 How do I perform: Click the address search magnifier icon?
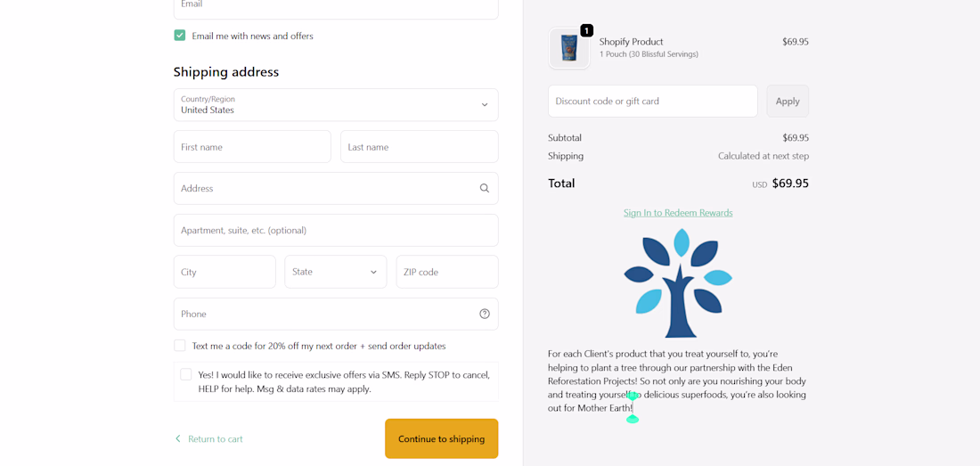tap(485, 188)
